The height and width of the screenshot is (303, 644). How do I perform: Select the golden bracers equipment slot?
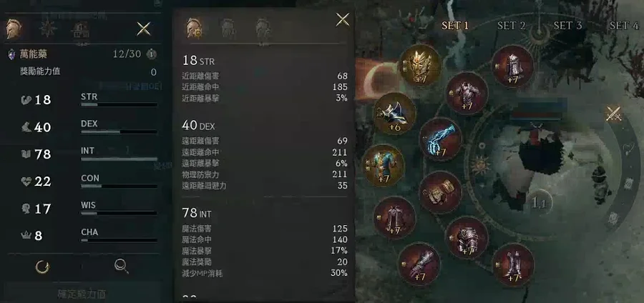(440, 192)
